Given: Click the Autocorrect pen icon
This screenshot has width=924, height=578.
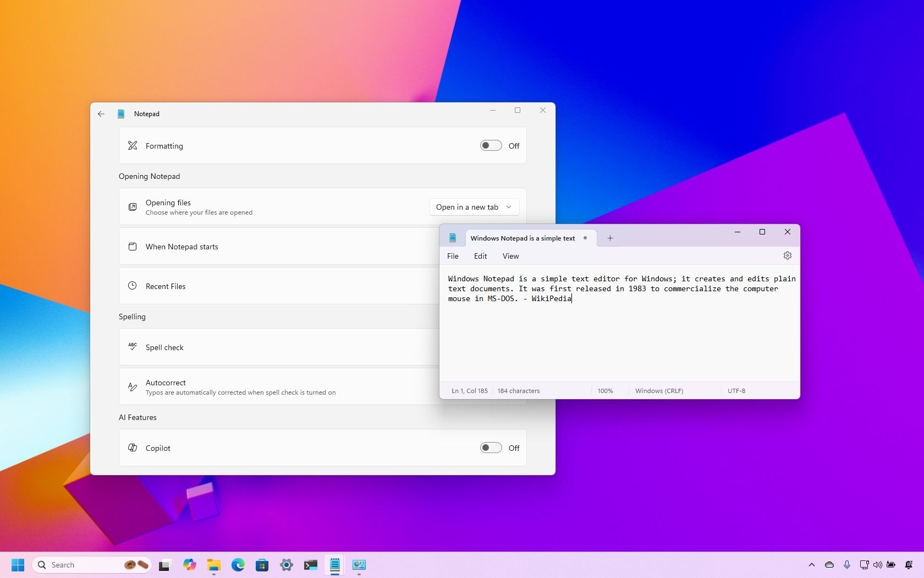Looking at the screenshot, I should coord(132,386).
